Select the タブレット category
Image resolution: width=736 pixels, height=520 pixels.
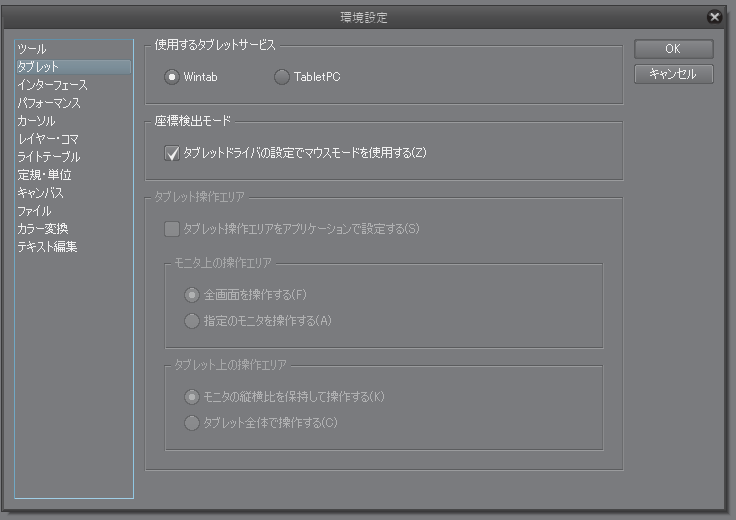point(74,67)
